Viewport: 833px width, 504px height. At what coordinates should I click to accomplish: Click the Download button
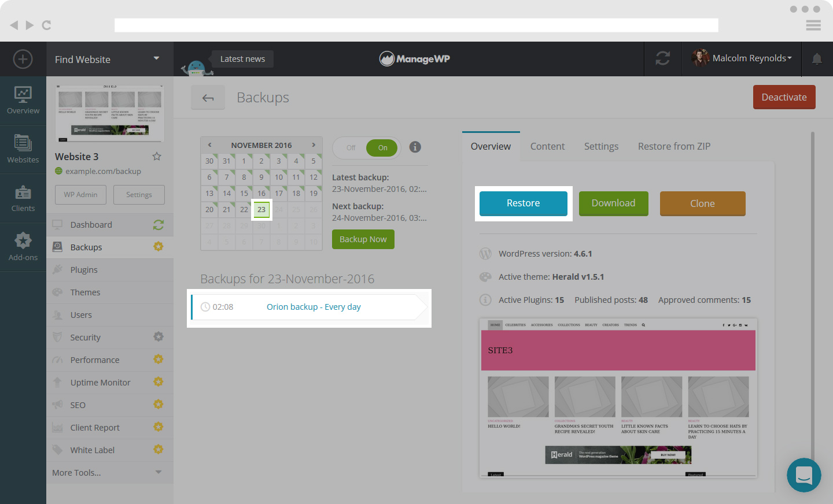[613, 203]
